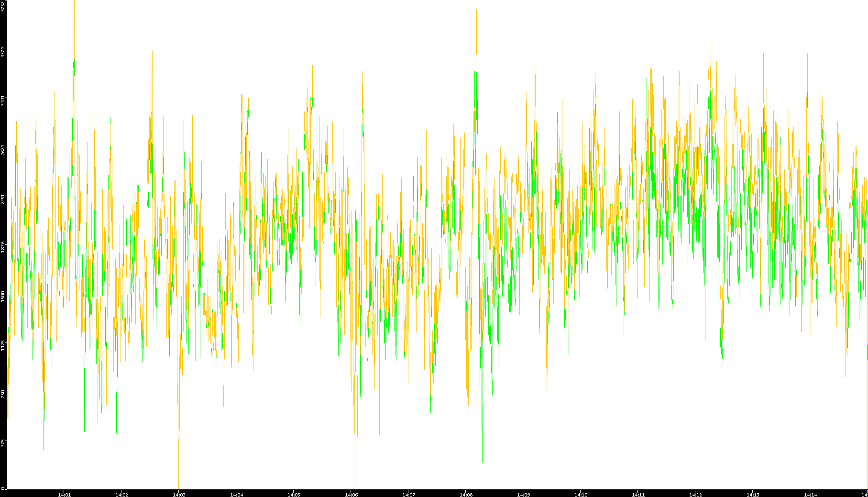
Task: Select the 1876 value axis label
Action: coord(3,247)
